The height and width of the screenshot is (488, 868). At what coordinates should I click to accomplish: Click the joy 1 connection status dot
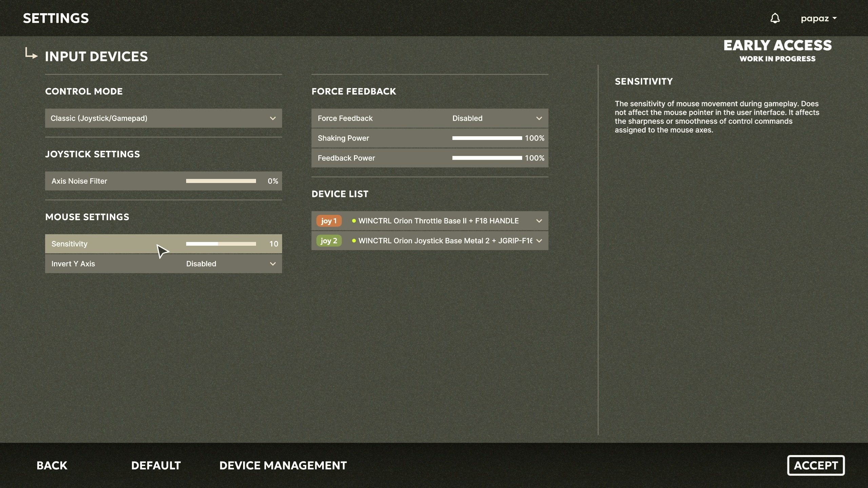[x=354, y=221]
